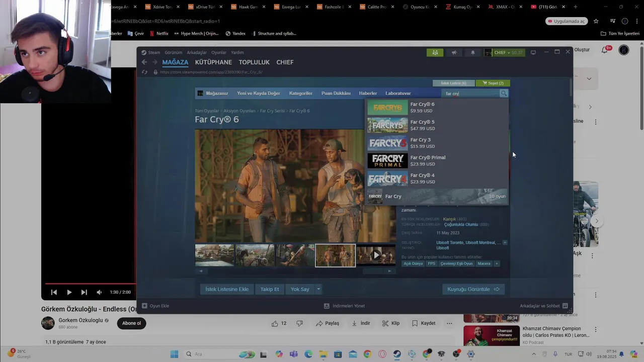Viewport: 644px width, 362px height.
Task: Select Far Cry 4 search suggestion
Action: click(x=437, y=178)
